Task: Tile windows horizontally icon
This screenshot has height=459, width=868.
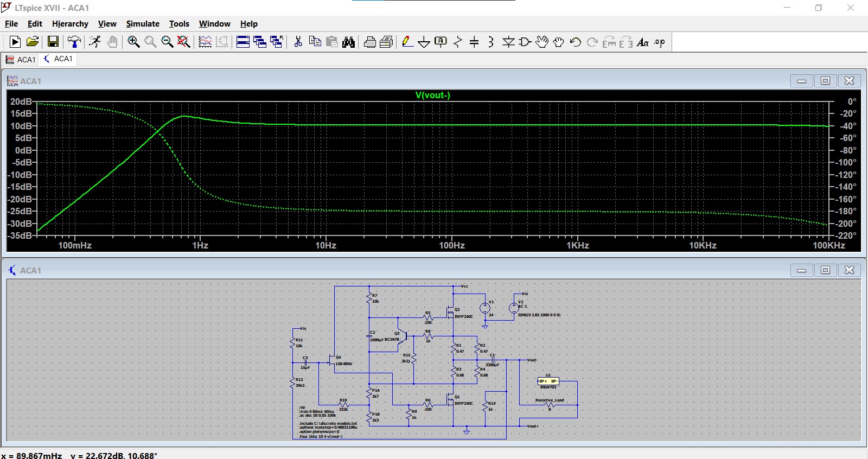Action: pos(243,42)
